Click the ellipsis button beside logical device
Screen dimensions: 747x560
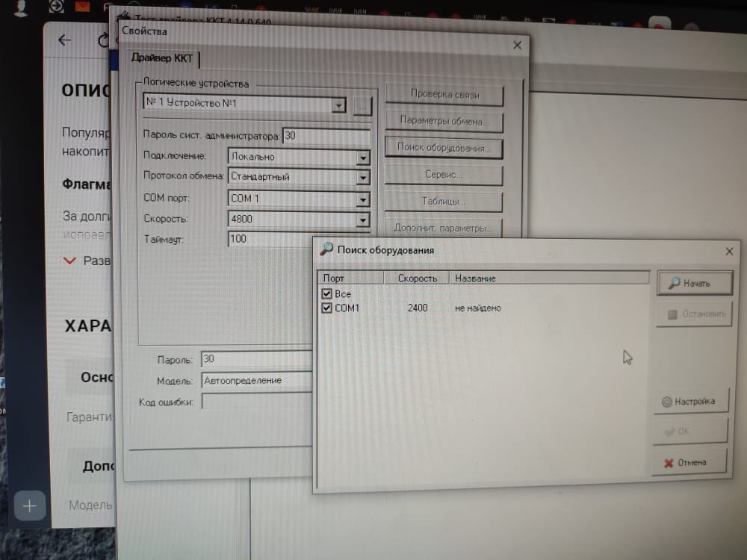pos(362,105)
